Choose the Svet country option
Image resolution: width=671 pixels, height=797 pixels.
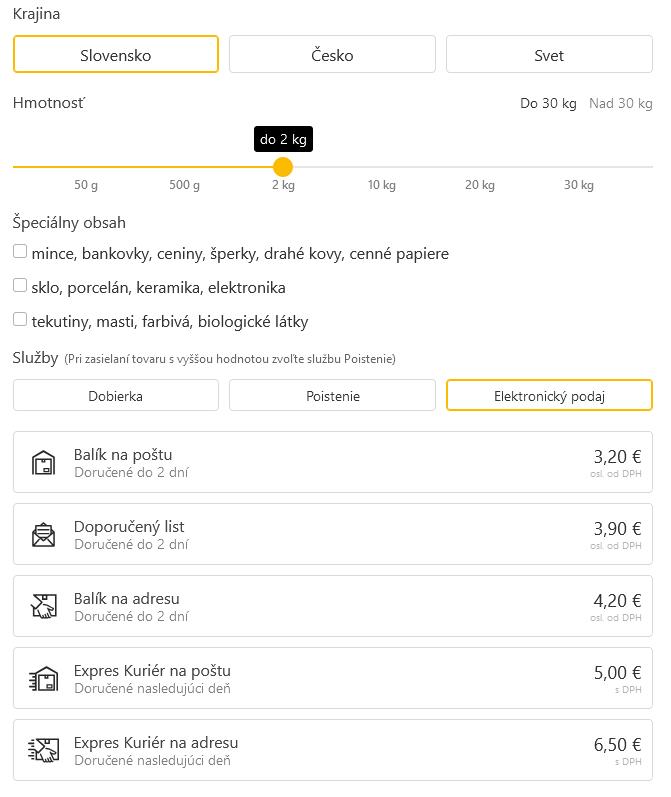point(549,55)
